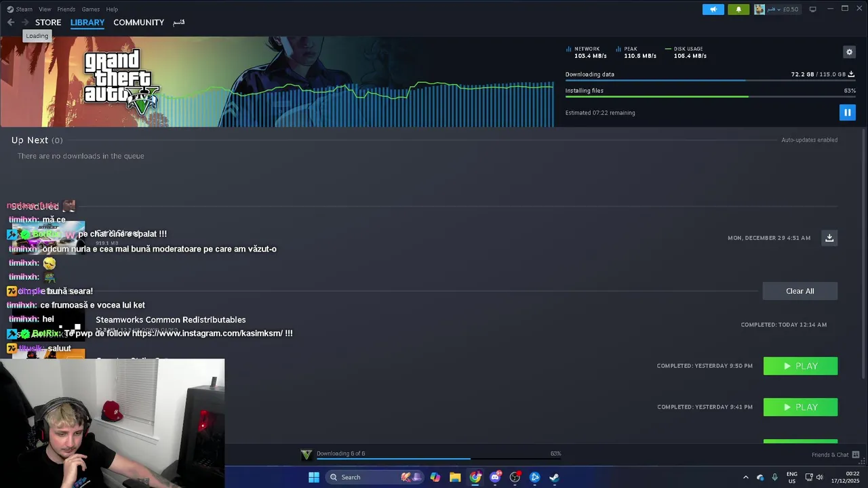The height and width of the screenshot is (488, 868).
Task: Click the Downloading data progress bar
Action: (x=710, y=81)
